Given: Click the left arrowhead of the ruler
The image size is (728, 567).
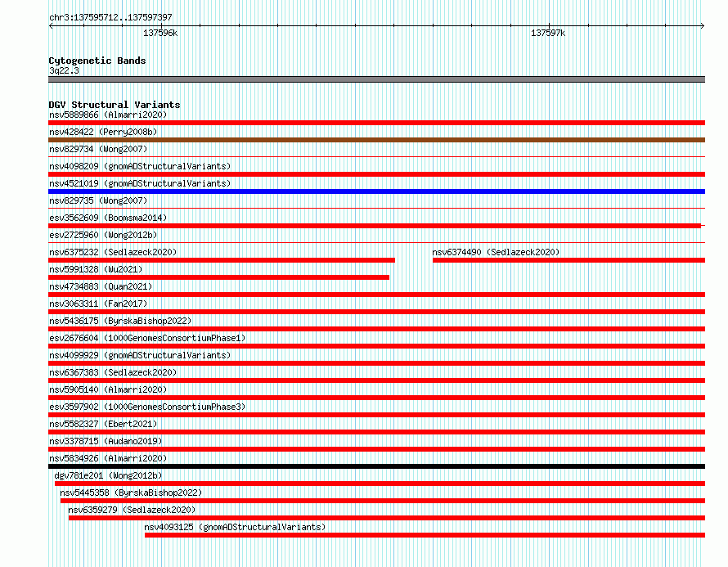Looking at the screenshot, I should point(51,25).
